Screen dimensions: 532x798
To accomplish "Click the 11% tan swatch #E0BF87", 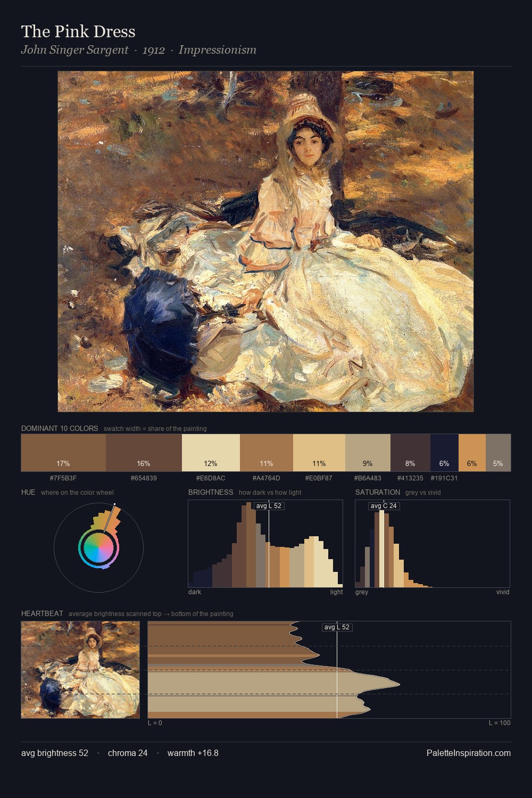I will click(319, 453).
